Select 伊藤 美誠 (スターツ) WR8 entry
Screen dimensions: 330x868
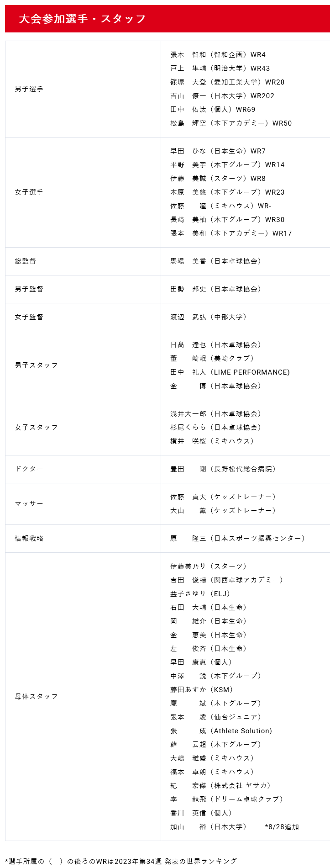(218, 179)
